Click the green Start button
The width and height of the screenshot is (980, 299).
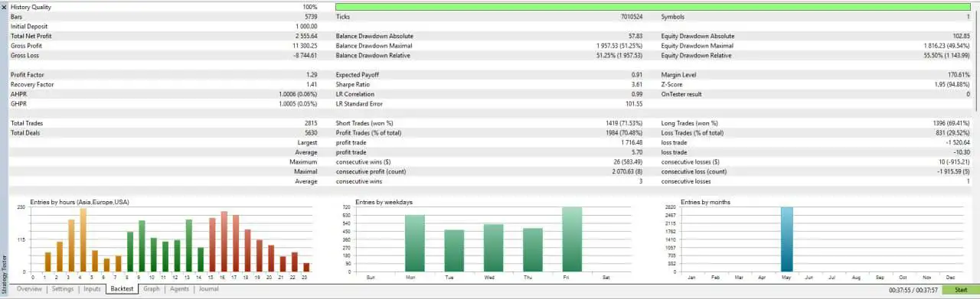coord(960,290)
